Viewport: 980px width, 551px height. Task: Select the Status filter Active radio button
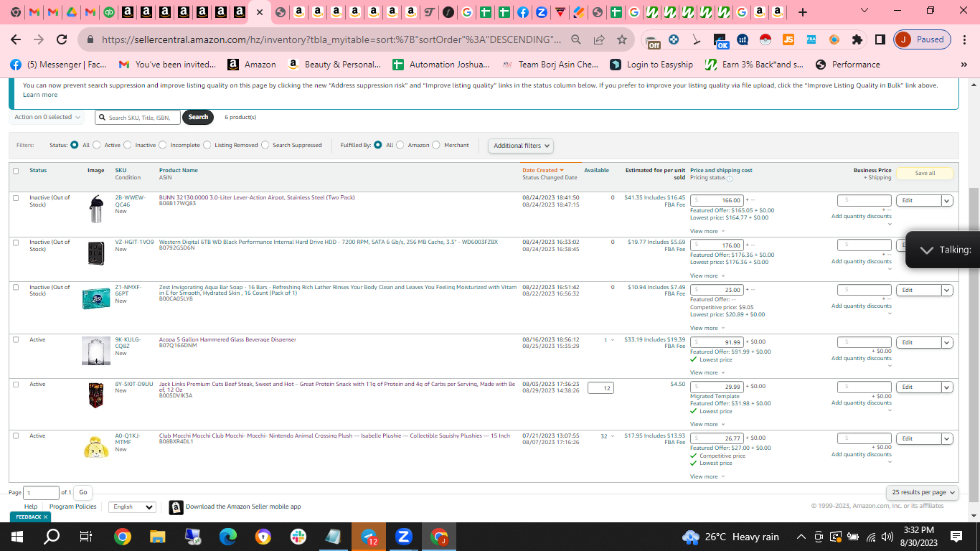(97, 145)
